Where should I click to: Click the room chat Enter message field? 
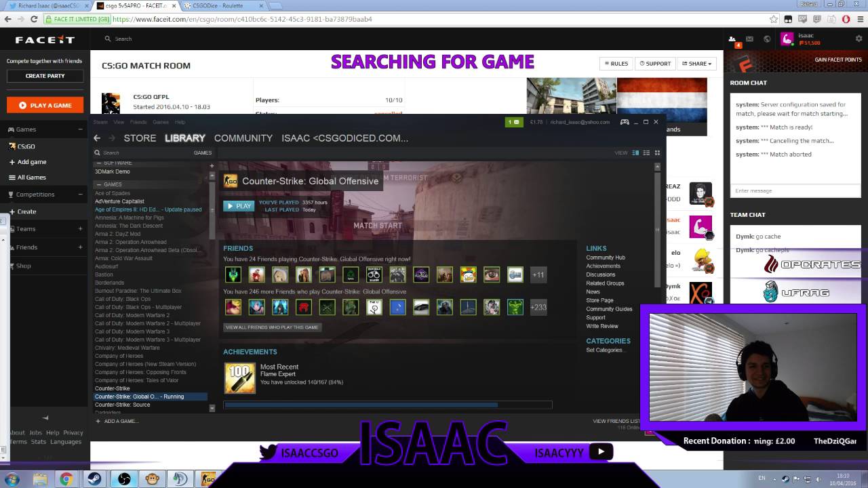[x=795, y=190]
